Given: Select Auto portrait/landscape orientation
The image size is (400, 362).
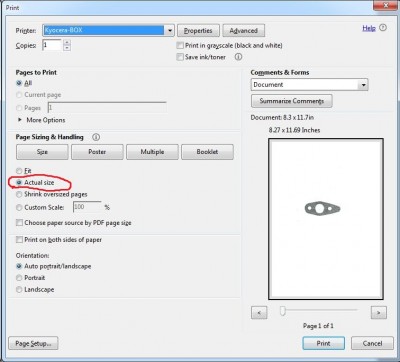Looking at the screenshot, I should (x=19, y=266).
